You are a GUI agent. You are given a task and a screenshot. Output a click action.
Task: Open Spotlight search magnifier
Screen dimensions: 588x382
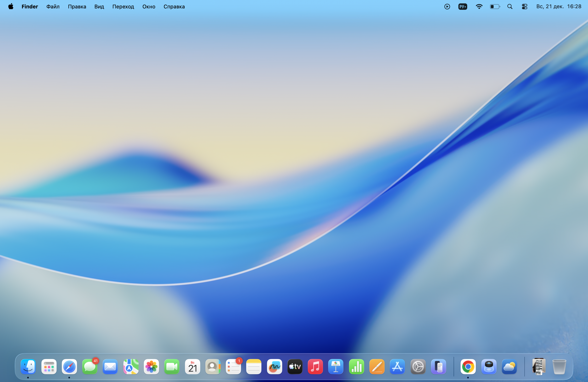pos(510,7)
